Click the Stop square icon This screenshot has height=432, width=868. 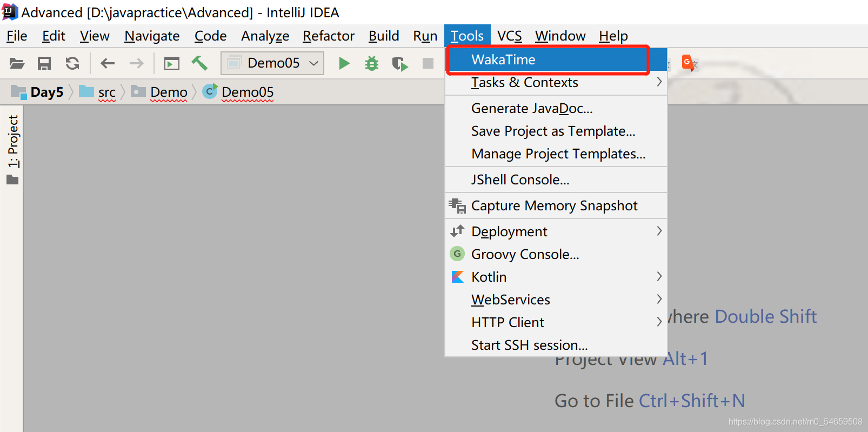[428, 63]
